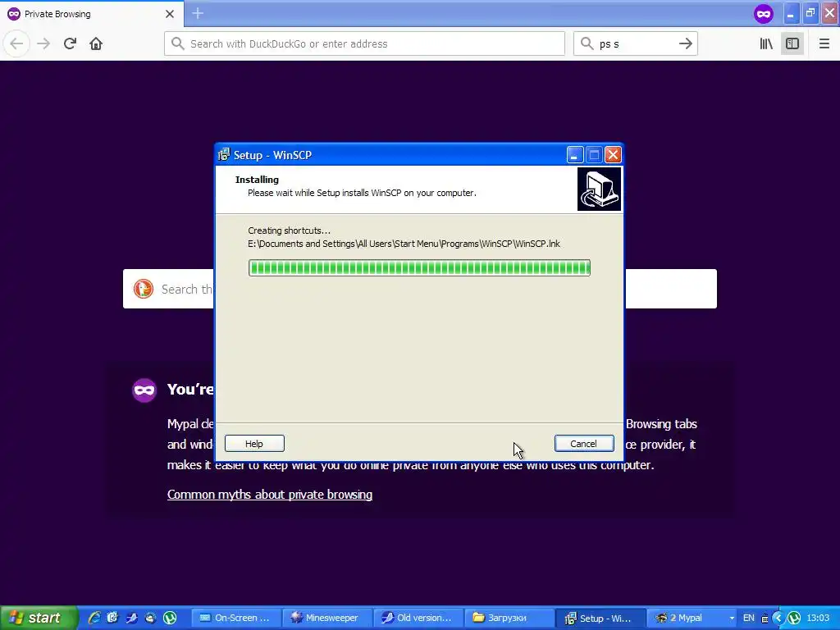840x630 pixels.
Task: Click the installation progress bar
Action: pos(419,268)
